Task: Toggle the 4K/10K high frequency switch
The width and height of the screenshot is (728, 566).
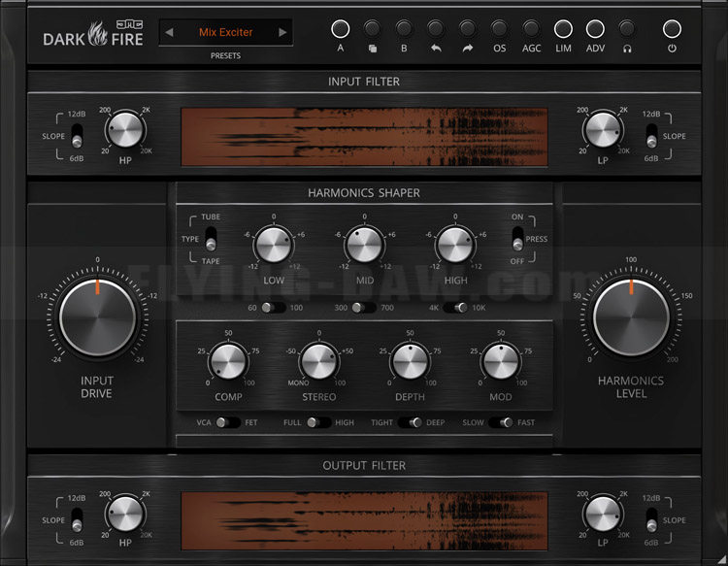Action: [x=455, y=308]
